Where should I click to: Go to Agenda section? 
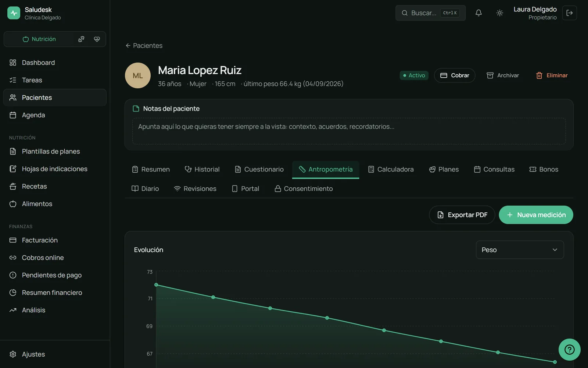pyautogui.click(x=55, y=115)
